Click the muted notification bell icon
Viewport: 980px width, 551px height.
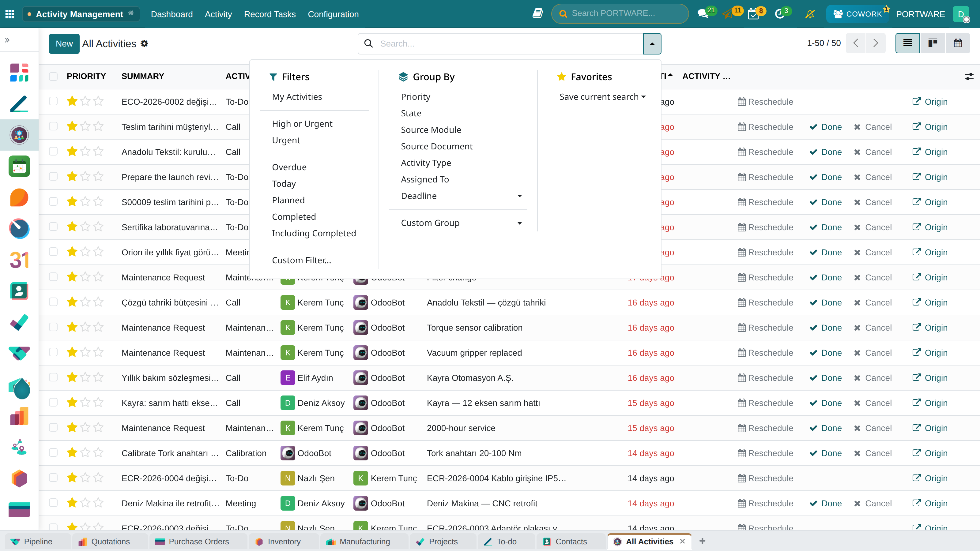click(810, 14)
